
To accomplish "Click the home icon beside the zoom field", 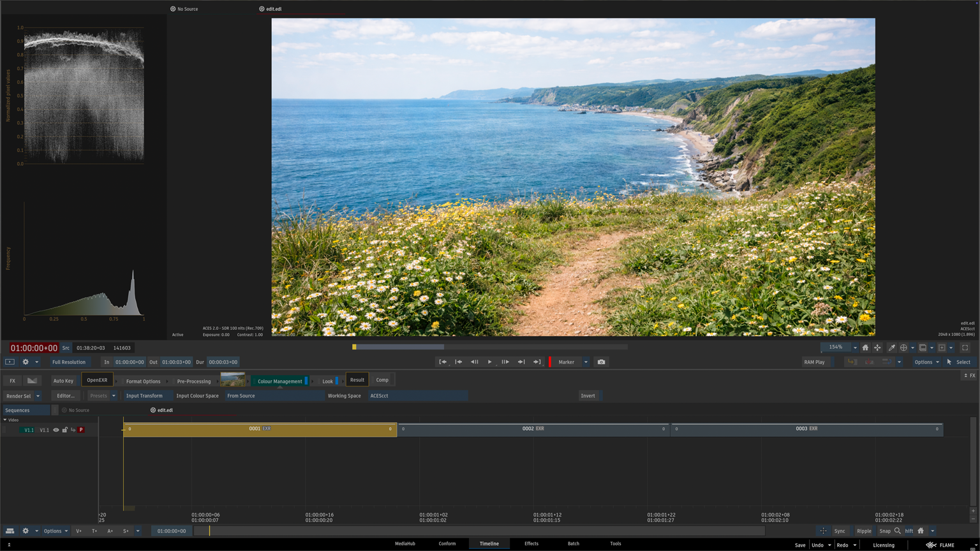I will [x=865, y=348].
